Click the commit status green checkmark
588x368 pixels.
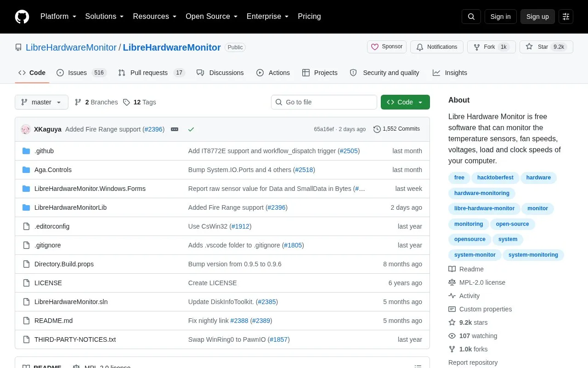click(x=191, y=129)
